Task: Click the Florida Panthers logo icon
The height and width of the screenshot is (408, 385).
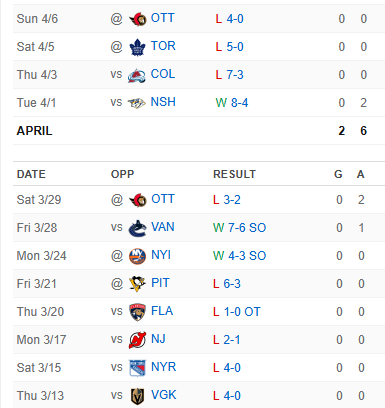Action: [137, 312]
